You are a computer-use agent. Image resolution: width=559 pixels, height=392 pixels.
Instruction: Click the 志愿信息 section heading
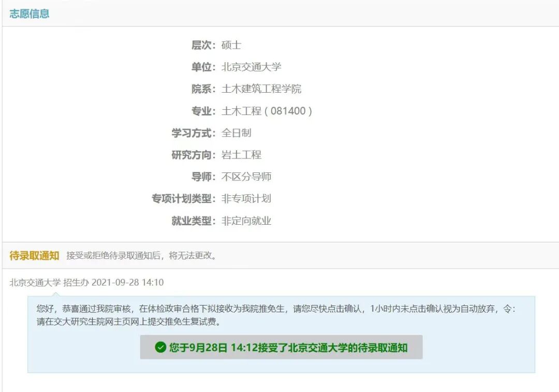(x=29, y=13)
